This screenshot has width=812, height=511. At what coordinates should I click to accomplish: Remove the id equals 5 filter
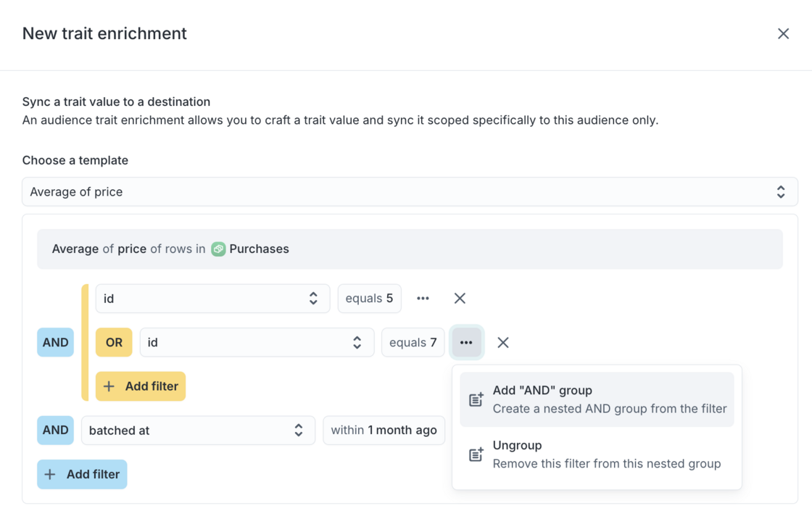coord(460,299)
